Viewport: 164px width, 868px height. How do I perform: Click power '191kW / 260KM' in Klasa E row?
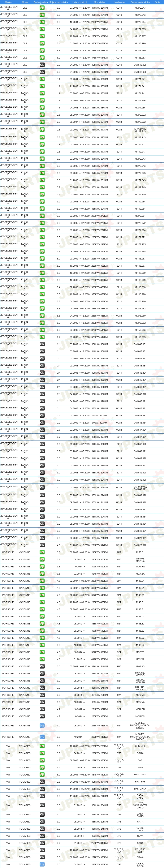click(100, 538)
